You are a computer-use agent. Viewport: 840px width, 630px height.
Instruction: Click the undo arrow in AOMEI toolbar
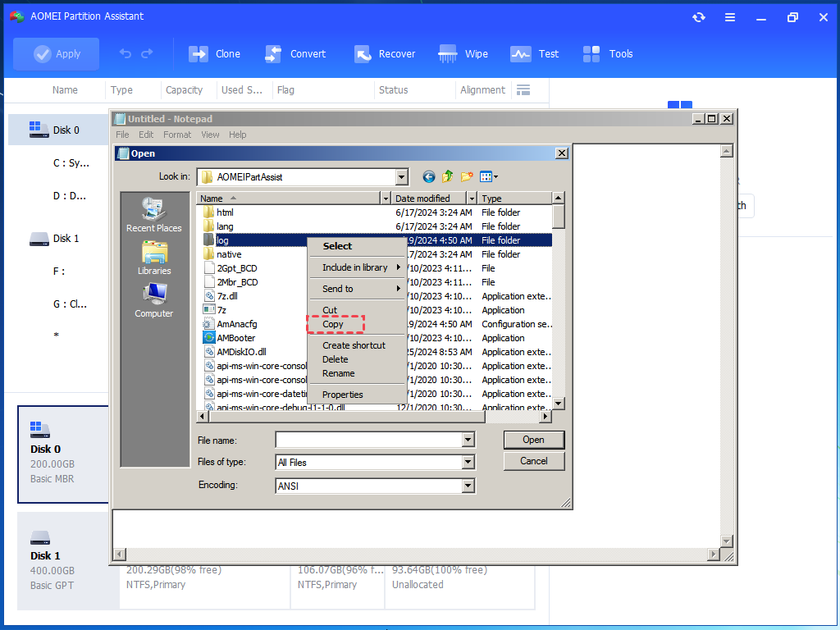pyautogui.click(x=126, y=53)
